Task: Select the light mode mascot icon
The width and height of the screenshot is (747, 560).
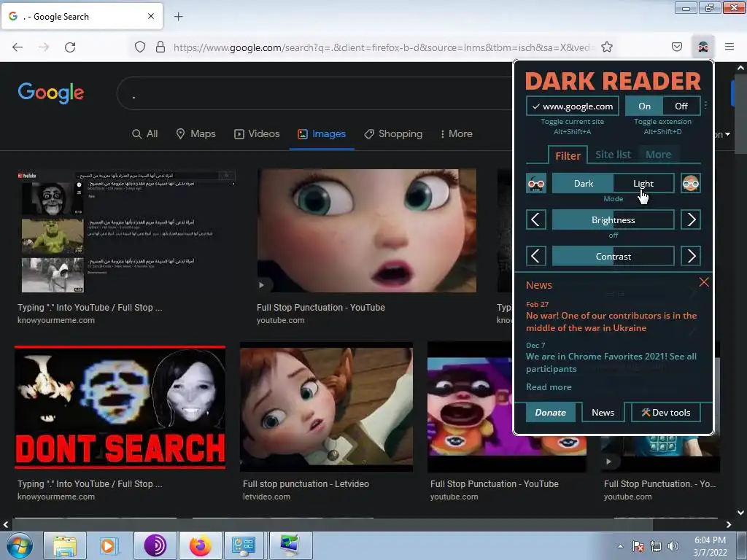Action: (x=690, y=183)
